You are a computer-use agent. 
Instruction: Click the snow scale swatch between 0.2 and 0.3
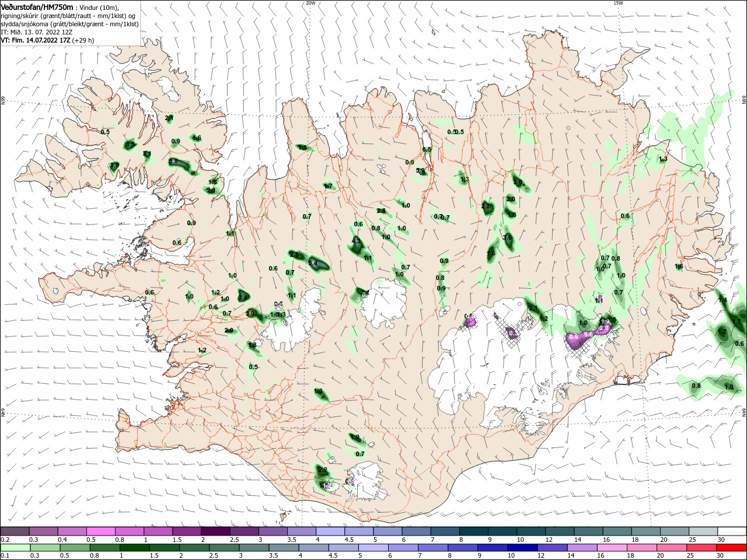[15, 531]
